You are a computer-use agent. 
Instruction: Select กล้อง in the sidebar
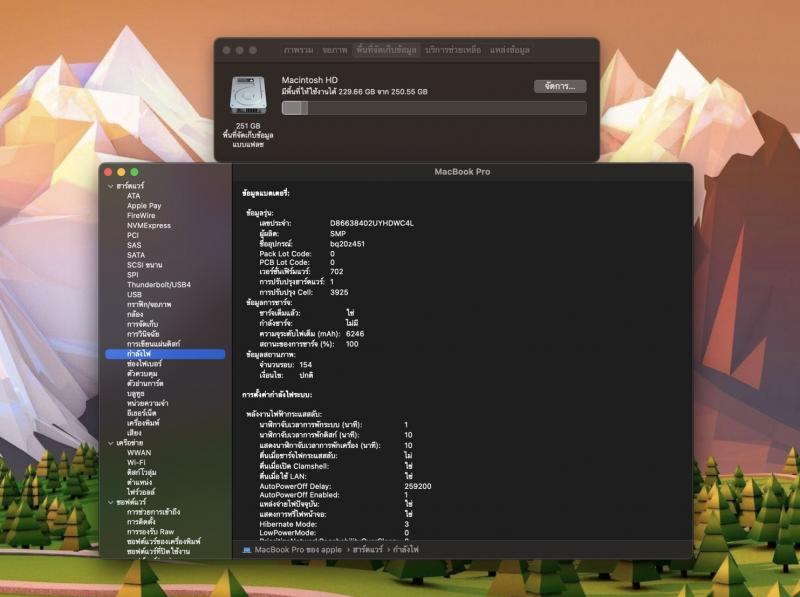coord(135,314)
